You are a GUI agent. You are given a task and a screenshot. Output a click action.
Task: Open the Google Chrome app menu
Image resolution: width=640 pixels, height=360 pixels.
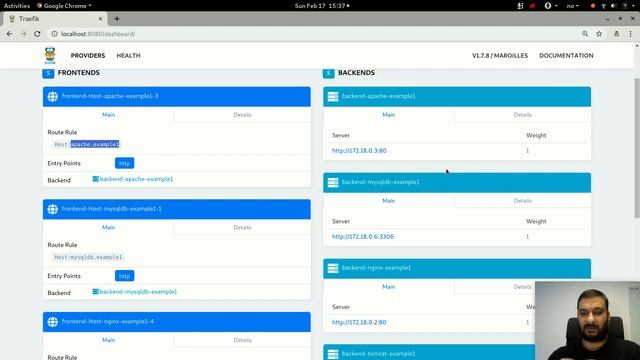pos(64,6)
